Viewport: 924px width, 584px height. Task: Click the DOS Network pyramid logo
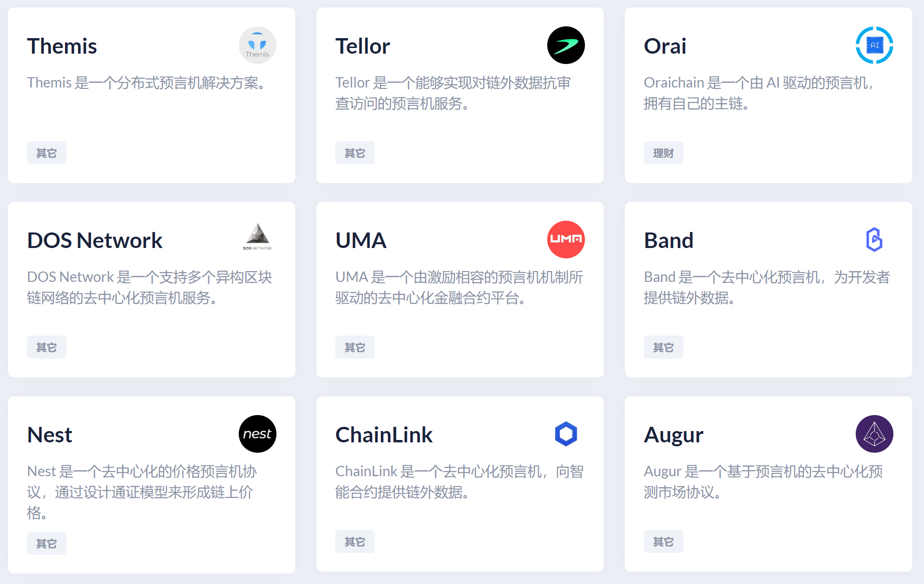[258, 237]
